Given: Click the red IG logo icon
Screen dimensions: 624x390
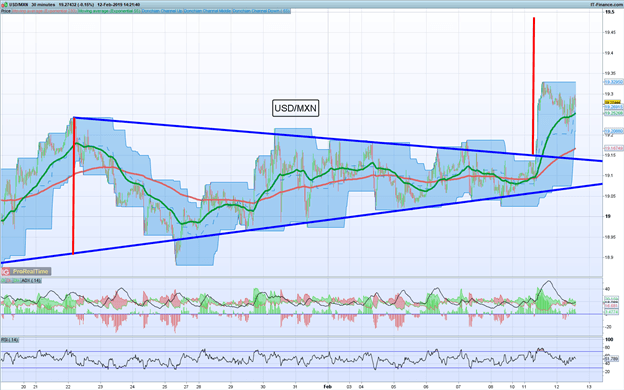Looking at the screenshot, I should point(6,271).
